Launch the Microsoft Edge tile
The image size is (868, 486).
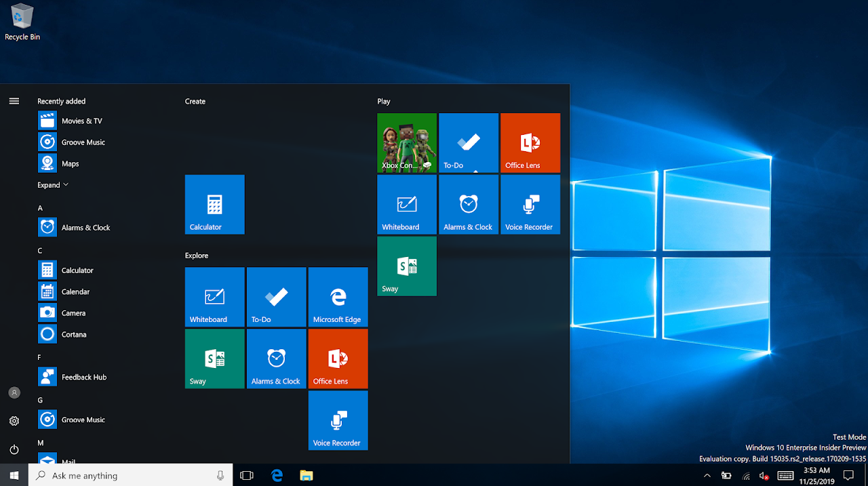338,297
